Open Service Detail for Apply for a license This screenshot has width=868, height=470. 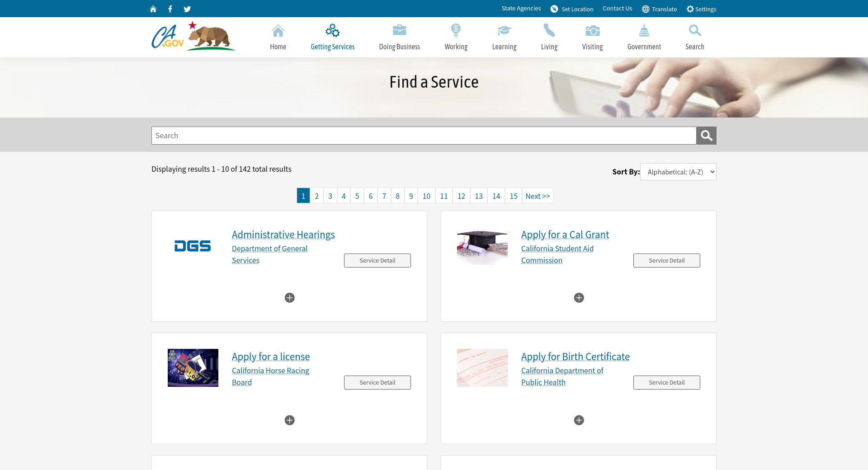pyautogui.click(x=377, y=382)
